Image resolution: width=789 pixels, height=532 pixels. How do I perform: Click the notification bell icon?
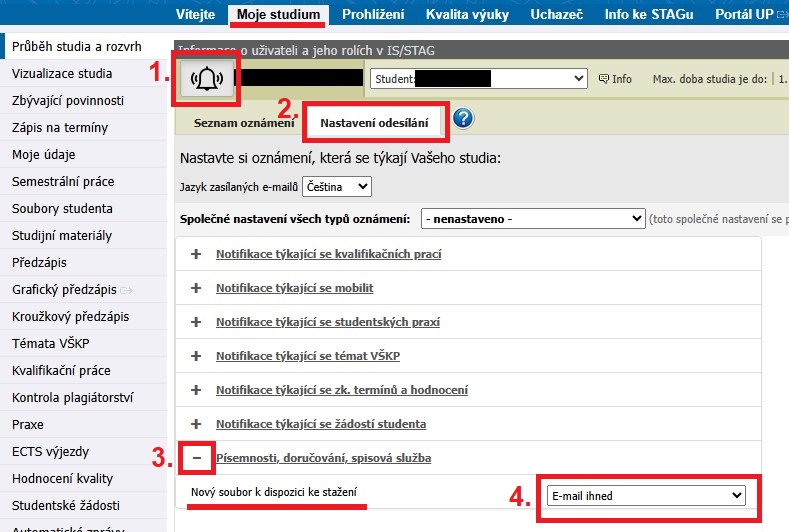(208, 79)
